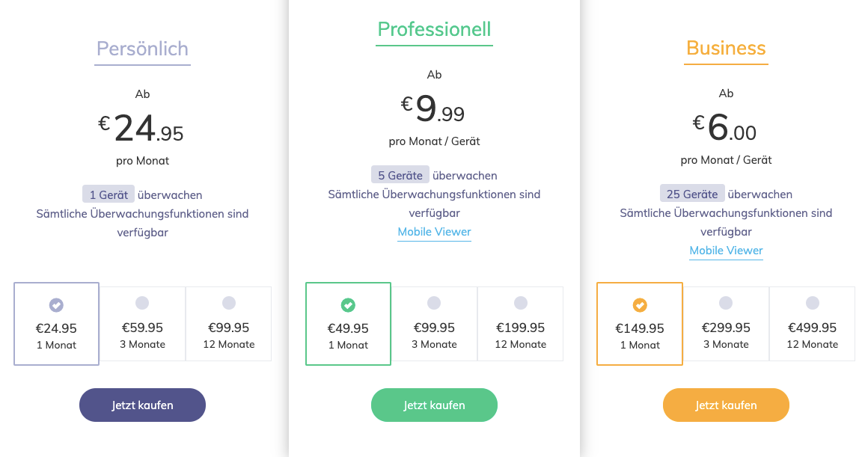Click the unselected circle above €499.95
868x457 pixels.
(x=812, y=304)
